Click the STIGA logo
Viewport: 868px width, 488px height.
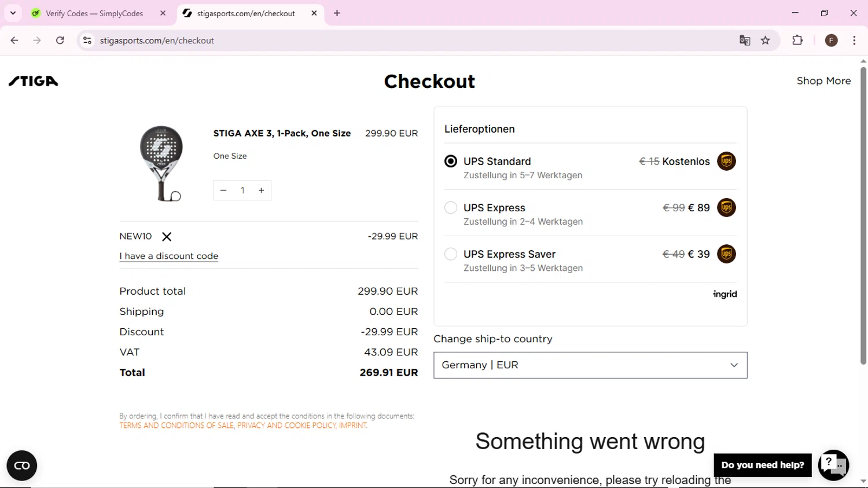click(x=34, y=81)
